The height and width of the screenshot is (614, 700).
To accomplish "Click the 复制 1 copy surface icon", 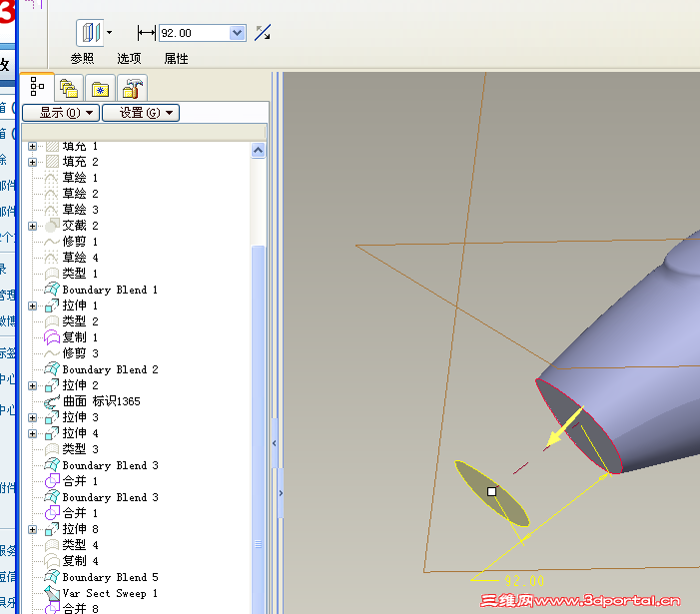I will click(52, 337).
